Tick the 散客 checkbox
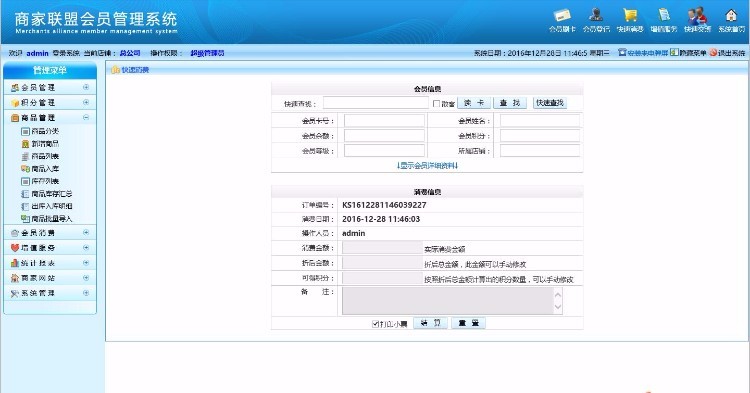This screenshot has height=393, width=750. point(436,103)
